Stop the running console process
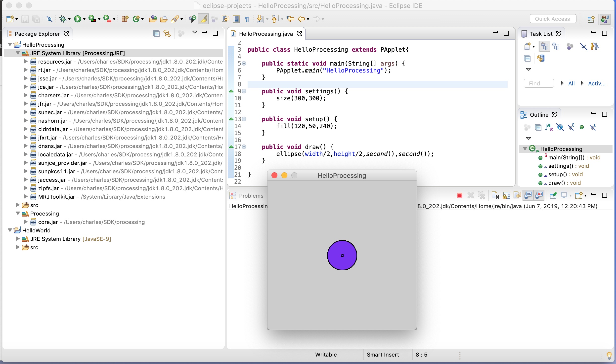 [459, 195]
